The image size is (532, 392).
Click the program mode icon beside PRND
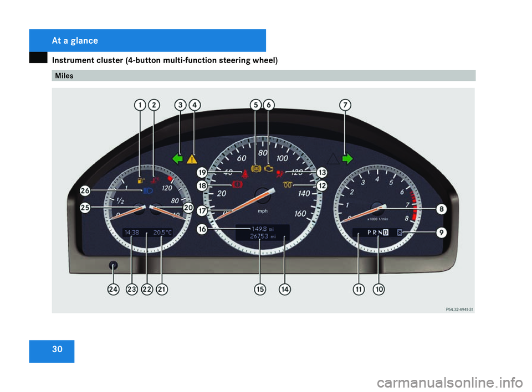tap(400, 233)
